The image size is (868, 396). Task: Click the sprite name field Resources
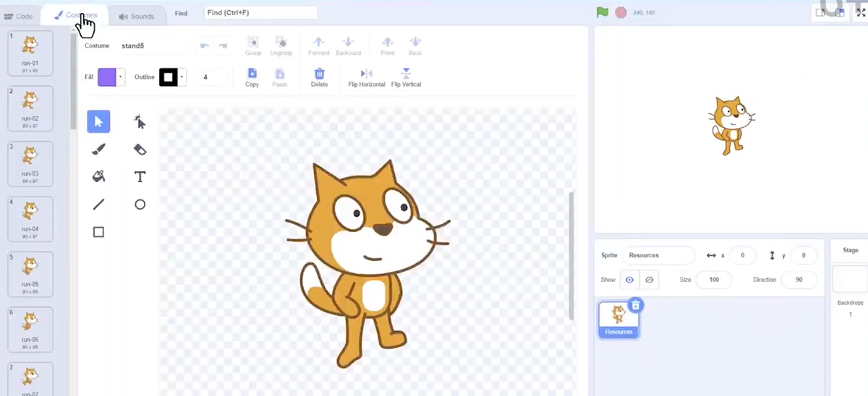click(x=659, y=255)
